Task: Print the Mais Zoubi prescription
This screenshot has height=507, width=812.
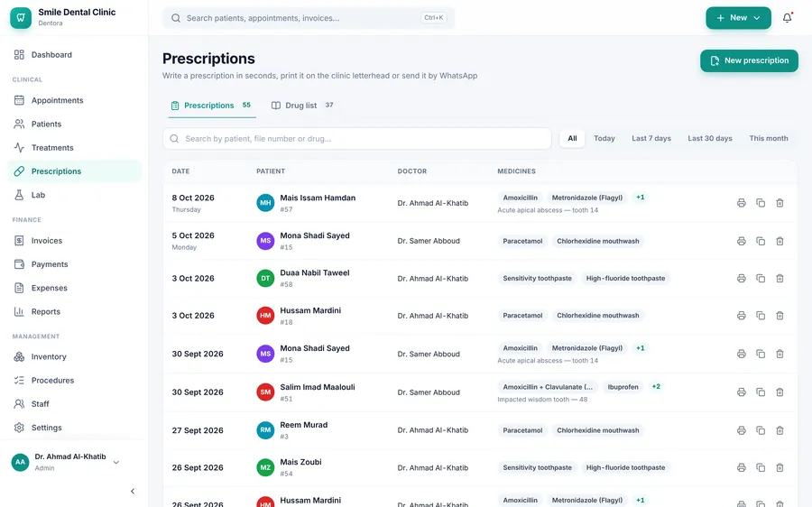Action: [x=742, y=467]
